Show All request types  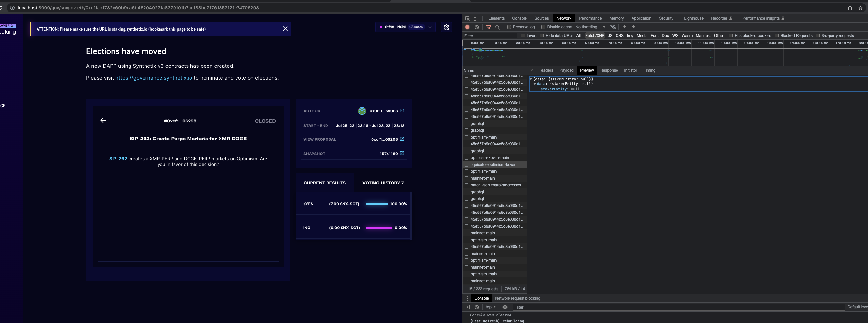click(578, 36)
